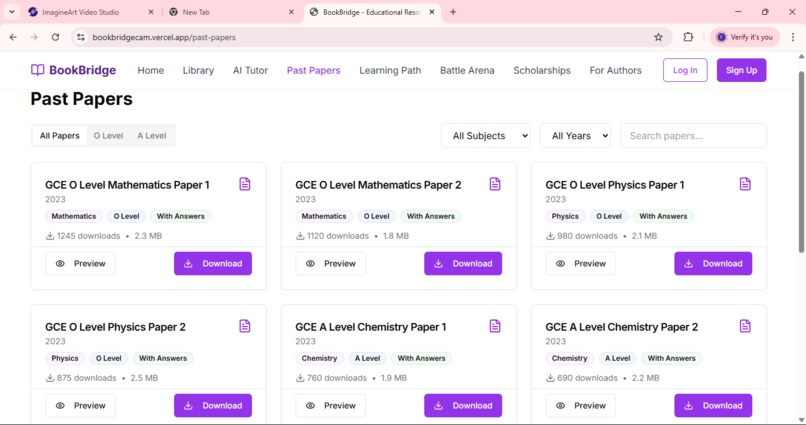Image resolution: width=806 pixels, height=425 pixels.
Task: Click the Sign Up button
Action: [x=741, y=70]
